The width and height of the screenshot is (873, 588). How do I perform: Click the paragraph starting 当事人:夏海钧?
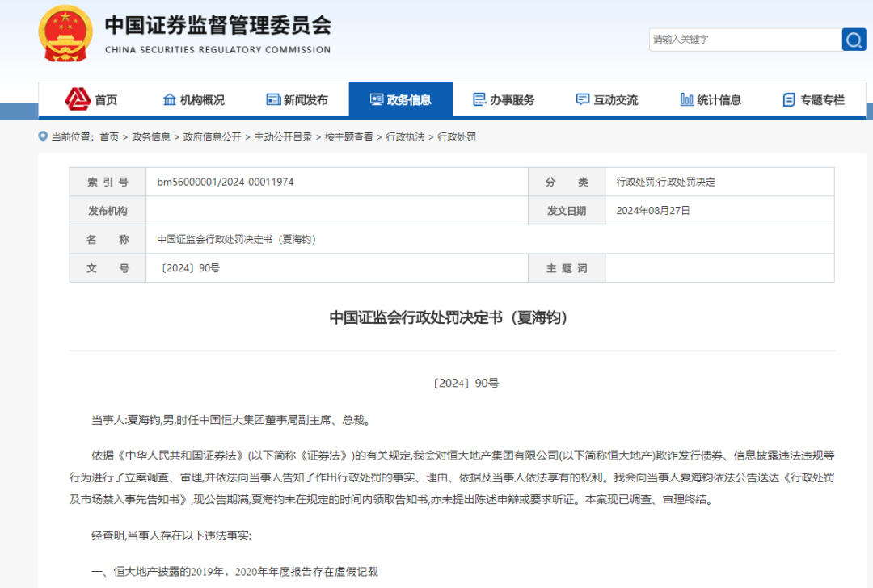pos(232,420)
